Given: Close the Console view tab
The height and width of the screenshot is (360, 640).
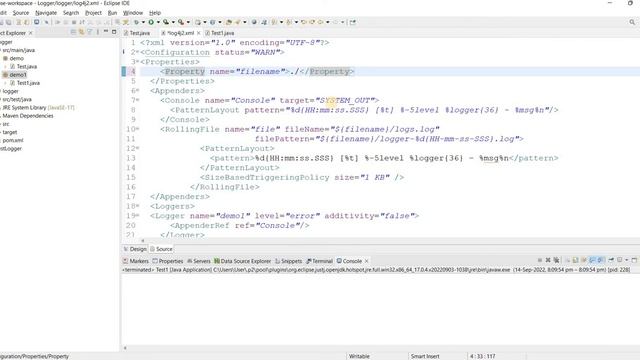Looking at the screenshot, I should point(367,261).
